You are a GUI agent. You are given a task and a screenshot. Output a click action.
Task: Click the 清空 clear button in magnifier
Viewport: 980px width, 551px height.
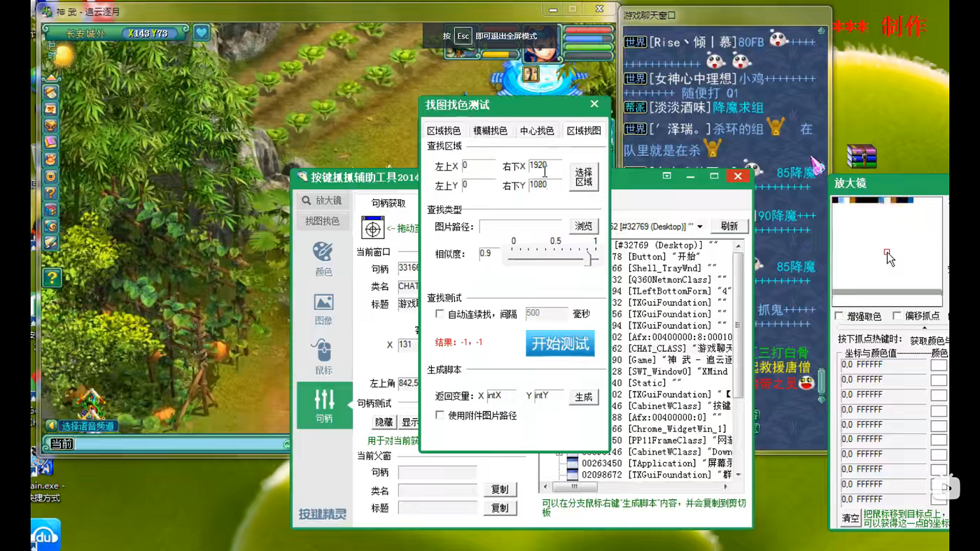(x=851, y=518)
